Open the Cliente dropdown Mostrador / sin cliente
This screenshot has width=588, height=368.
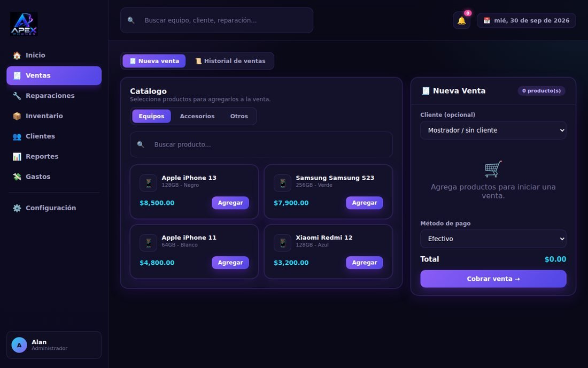493,130
